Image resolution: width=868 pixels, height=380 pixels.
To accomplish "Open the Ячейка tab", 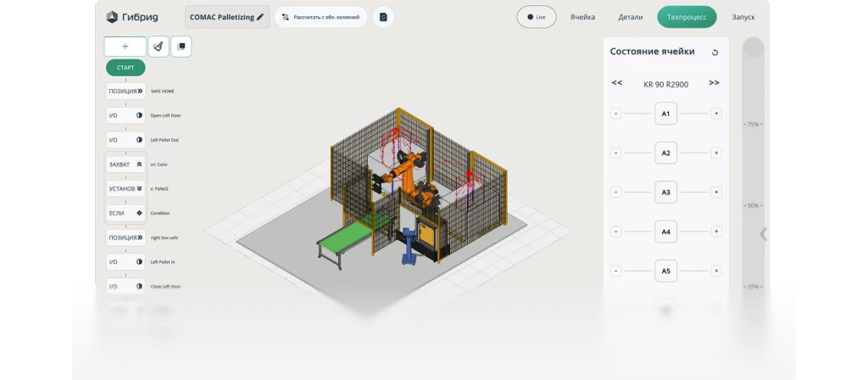I will point(582,17).
